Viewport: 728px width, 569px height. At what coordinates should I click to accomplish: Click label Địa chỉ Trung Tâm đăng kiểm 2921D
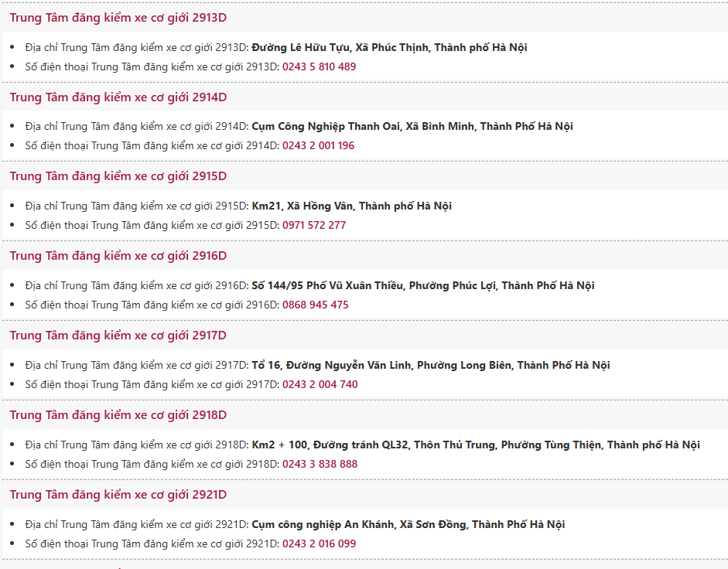(138, 524)
